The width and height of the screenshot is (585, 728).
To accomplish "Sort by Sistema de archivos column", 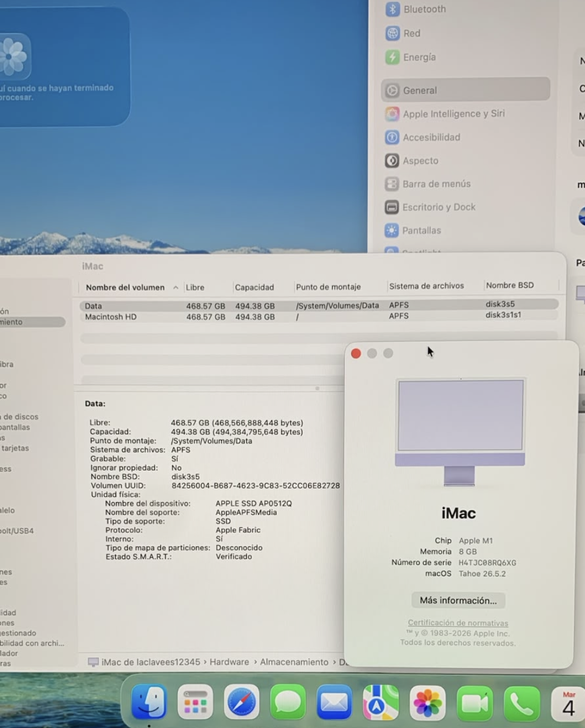I will click(x=427, y=286).
